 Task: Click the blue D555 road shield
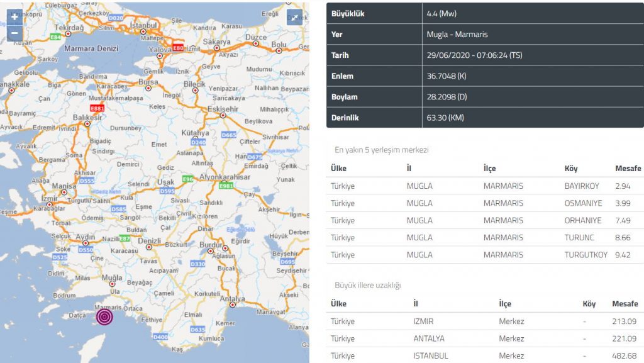(86, 181)
